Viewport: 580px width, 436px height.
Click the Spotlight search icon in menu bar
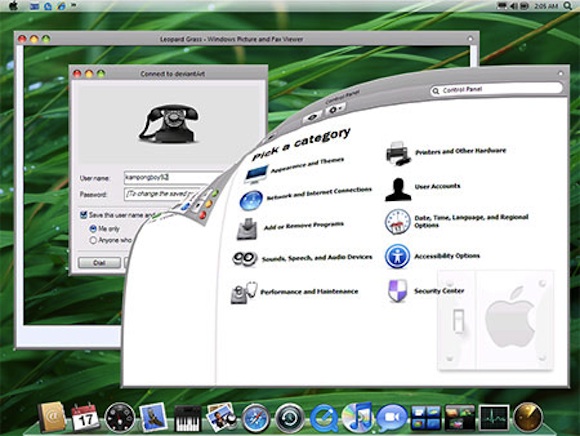click(568, 6)
